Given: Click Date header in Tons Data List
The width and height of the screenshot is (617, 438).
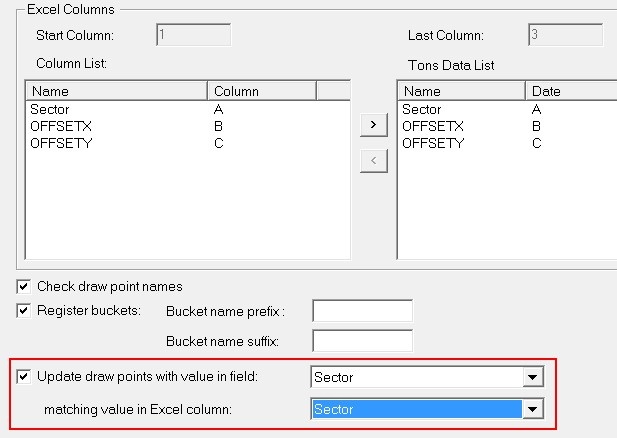Looking at the screenshot, I should (x=570, y=91).
